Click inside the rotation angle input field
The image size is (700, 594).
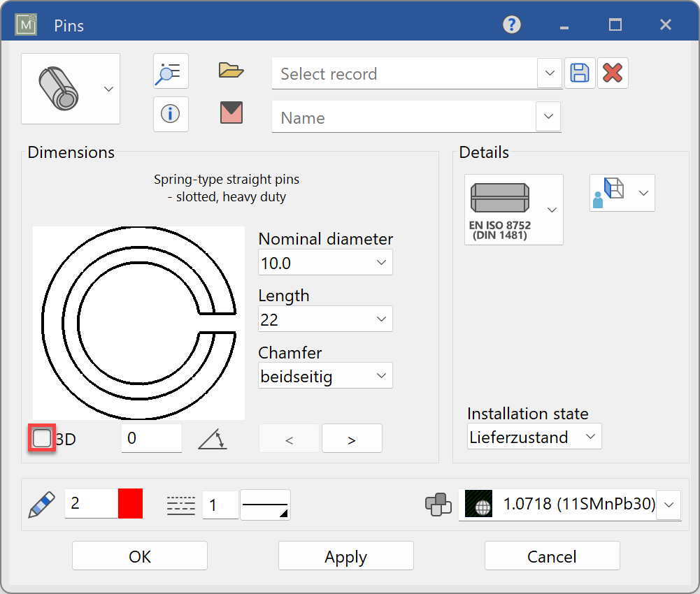(151, 437)
